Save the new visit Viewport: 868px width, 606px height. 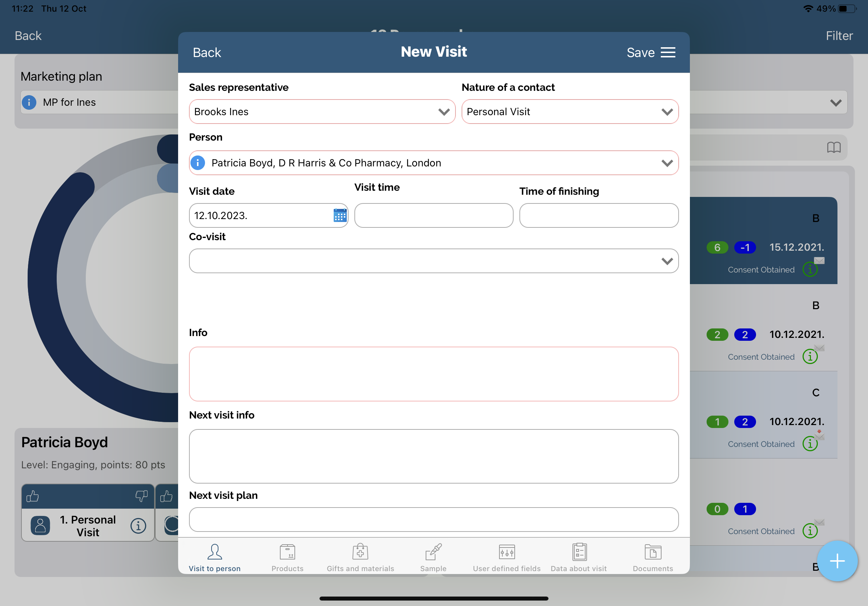pos(640,53)
